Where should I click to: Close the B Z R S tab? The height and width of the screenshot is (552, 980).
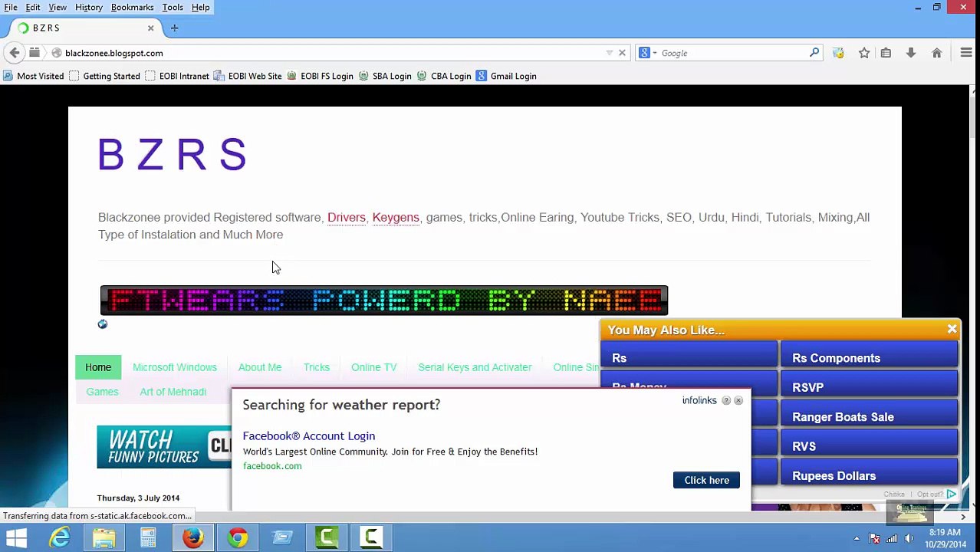coord(150,28)
